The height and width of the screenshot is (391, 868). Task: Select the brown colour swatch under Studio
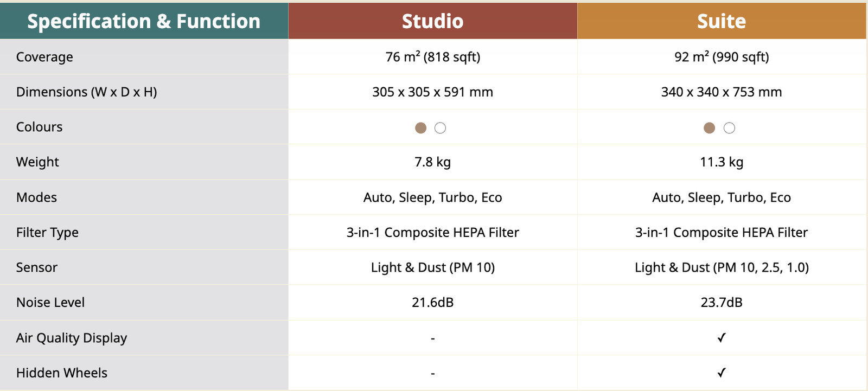click(x=420, y=128)
